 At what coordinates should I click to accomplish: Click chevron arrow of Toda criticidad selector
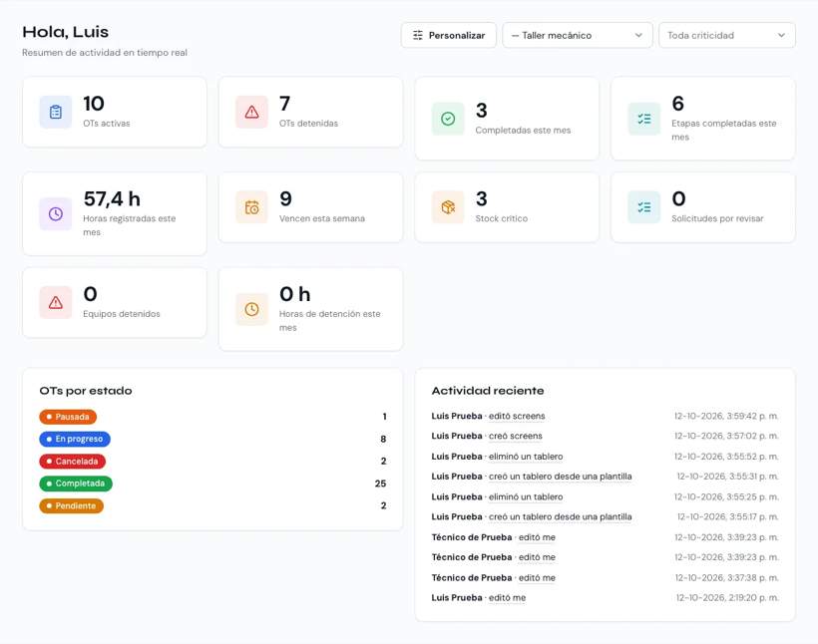pyautogui.click(x=781, y=35)
